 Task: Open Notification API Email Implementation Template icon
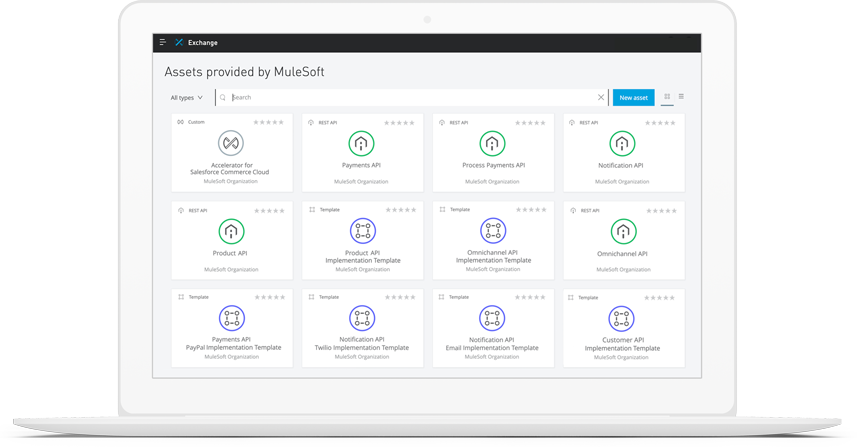pos(492,318)
